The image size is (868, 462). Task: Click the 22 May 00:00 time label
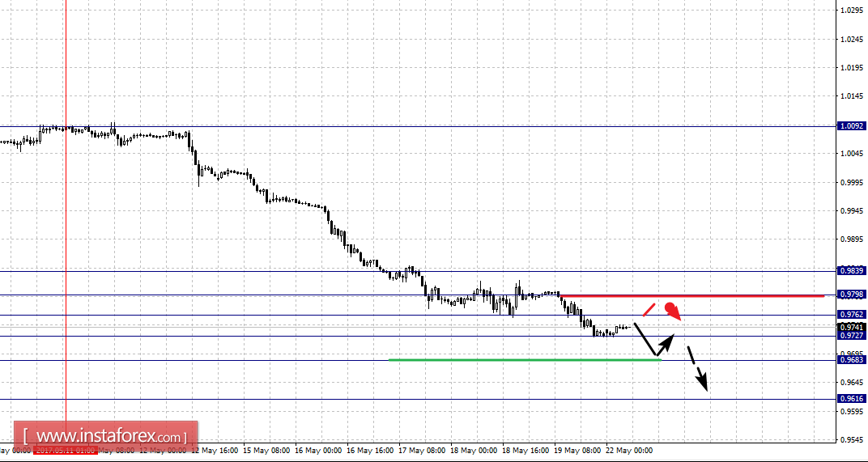[630, 451]
